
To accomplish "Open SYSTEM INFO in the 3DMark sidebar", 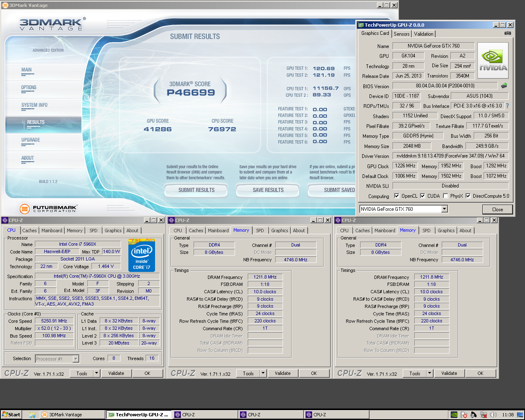I will (34, 105).
